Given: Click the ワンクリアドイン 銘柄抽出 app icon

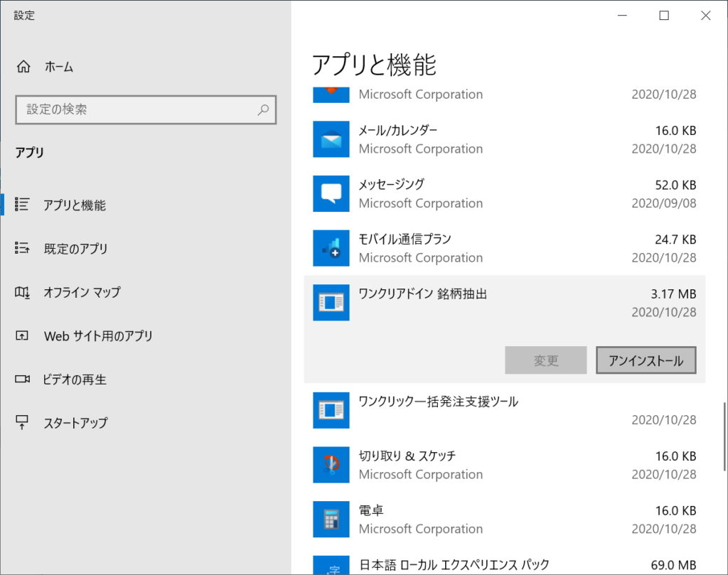Looking at the screenshot, I should pos(331,303).
